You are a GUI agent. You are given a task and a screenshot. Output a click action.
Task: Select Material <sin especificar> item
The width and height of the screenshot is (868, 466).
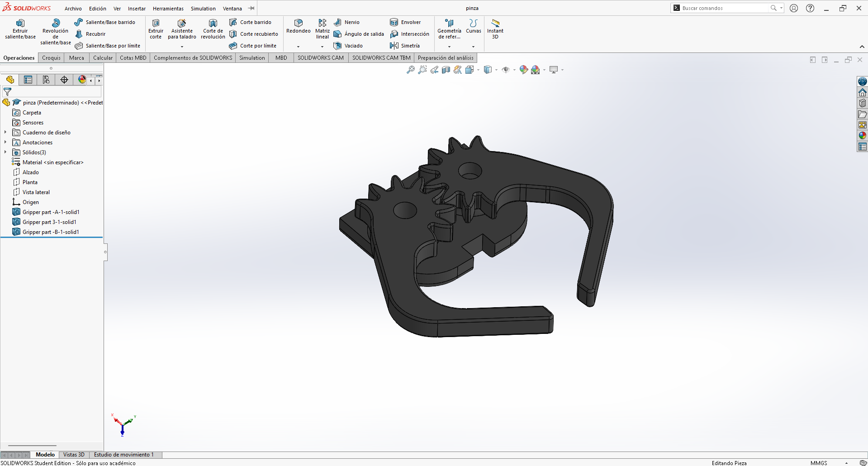48,162
